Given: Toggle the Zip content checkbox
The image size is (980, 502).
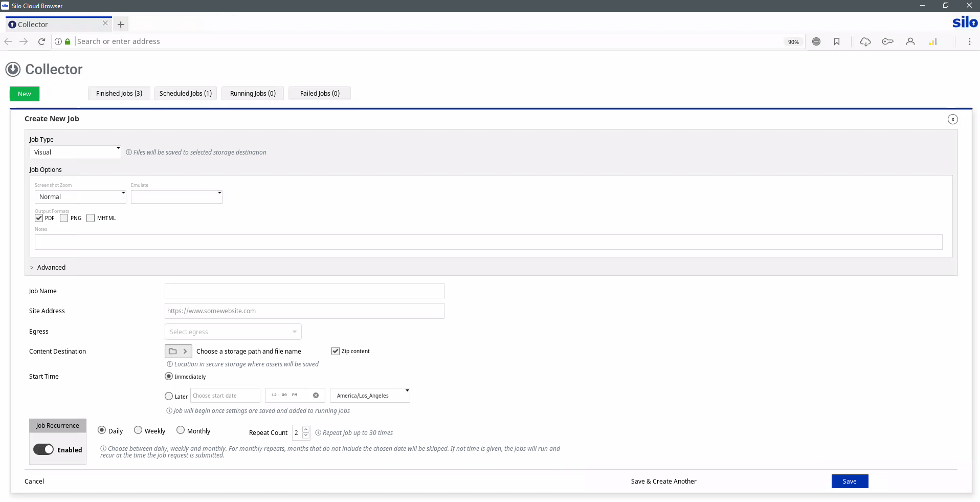Looking at the screenshot, I should 336,351.
